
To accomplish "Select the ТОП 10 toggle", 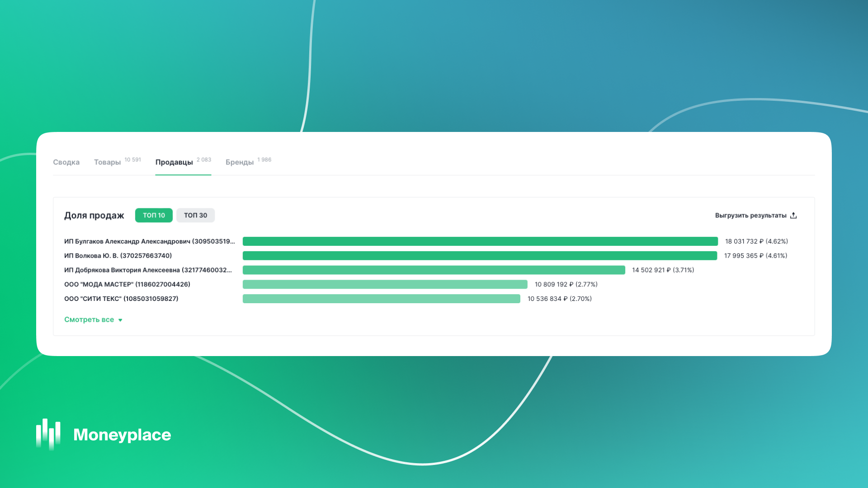I will 154,216.
